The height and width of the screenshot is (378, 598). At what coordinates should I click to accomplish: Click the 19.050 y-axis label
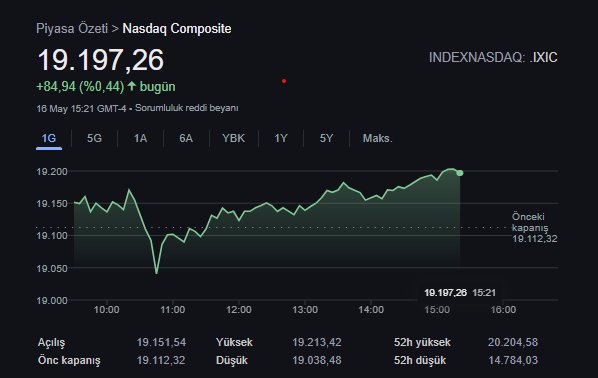[52, 269]
